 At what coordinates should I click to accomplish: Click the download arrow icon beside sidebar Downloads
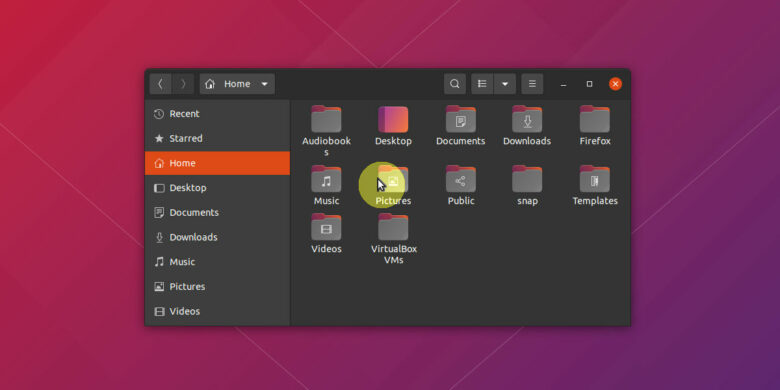click(x=159, y=237)
